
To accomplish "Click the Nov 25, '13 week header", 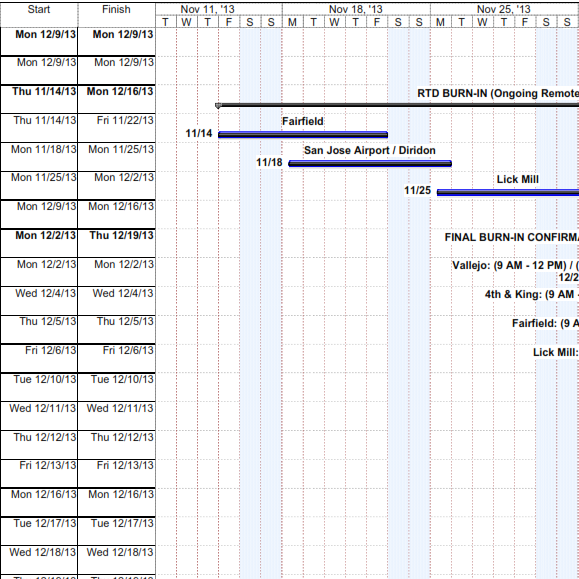I will pos(504,9).
